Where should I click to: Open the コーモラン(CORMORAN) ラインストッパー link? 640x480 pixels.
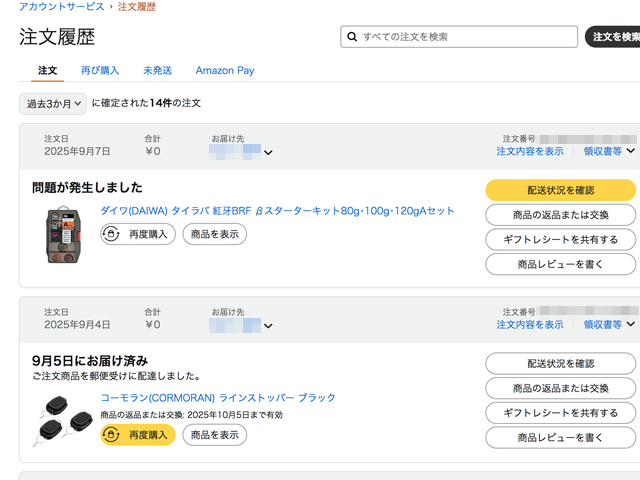(218, 398)
